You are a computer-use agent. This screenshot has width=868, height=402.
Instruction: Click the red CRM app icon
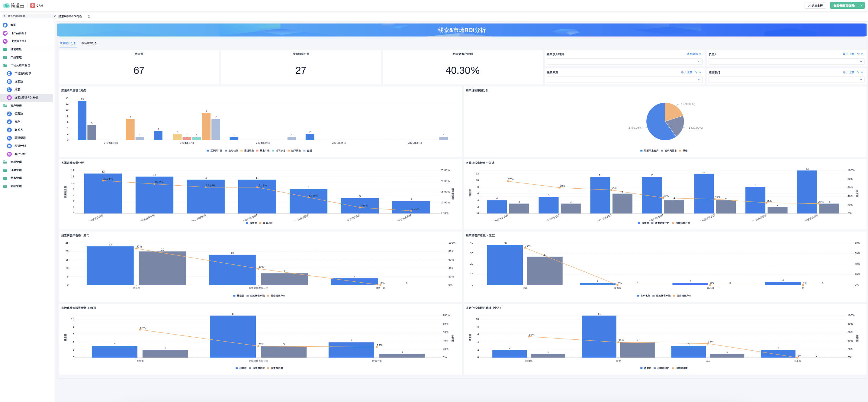(33, 5)
